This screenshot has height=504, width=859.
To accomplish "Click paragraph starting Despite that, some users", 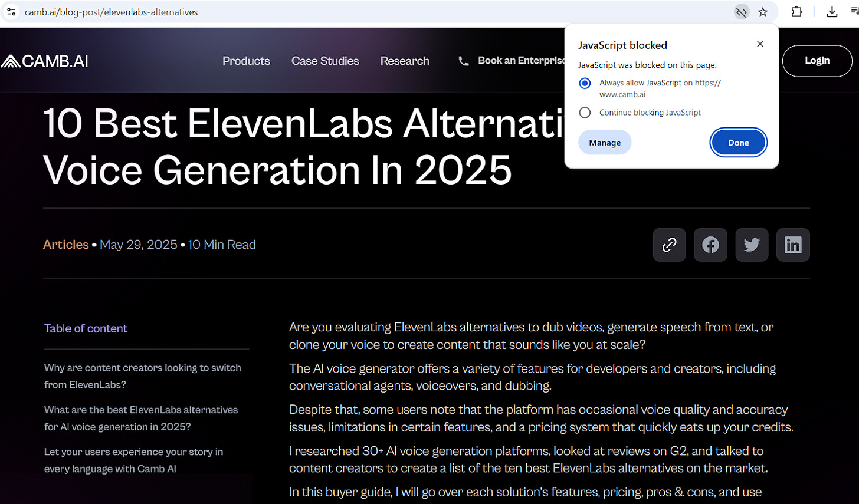I will pyautogui.click(x=541, y=419).
